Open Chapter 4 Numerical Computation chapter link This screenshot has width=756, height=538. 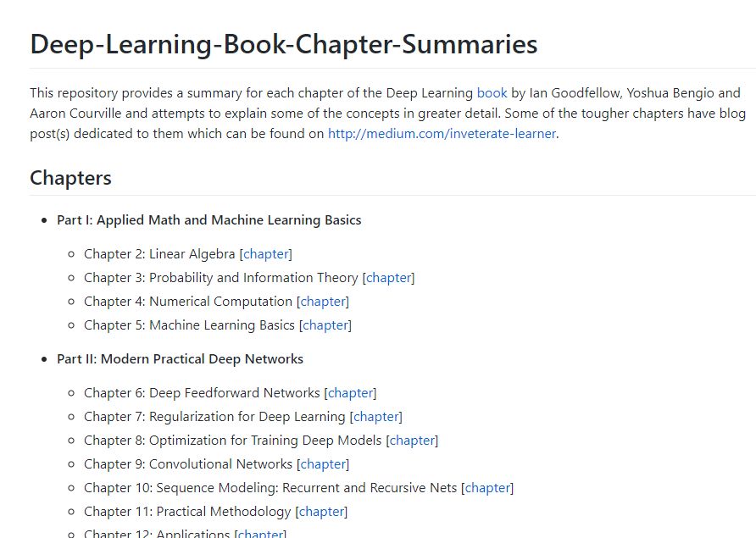coord(323,301)
